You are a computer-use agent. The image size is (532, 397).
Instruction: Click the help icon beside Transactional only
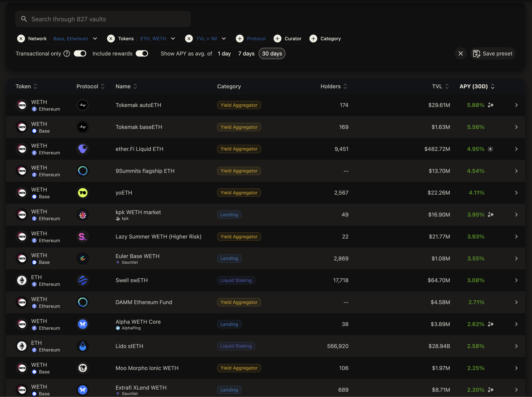point(67,54)
